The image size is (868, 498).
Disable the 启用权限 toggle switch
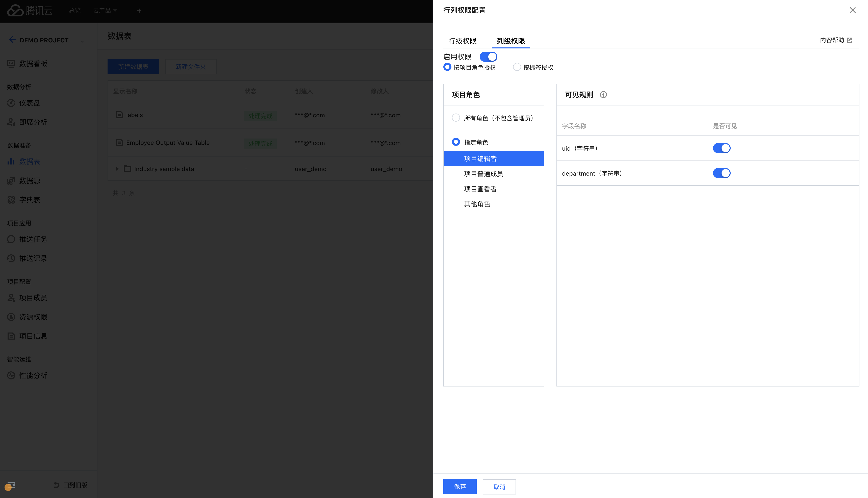tap(488, 57)
